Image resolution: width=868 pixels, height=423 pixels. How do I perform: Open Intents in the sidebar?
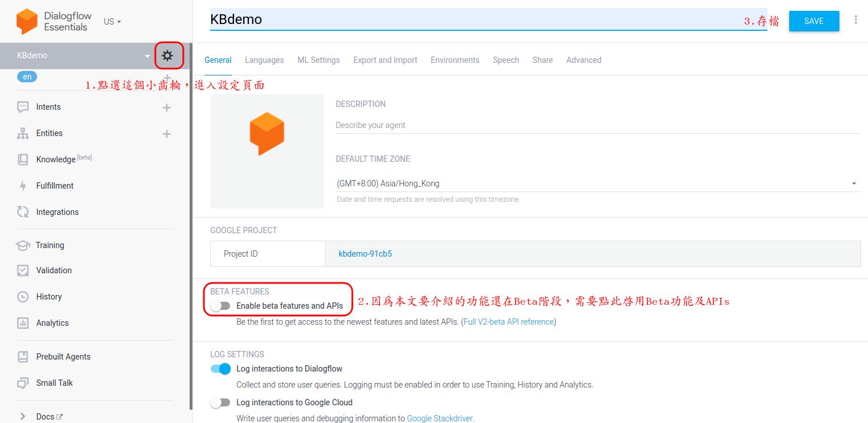pos(49,107)
